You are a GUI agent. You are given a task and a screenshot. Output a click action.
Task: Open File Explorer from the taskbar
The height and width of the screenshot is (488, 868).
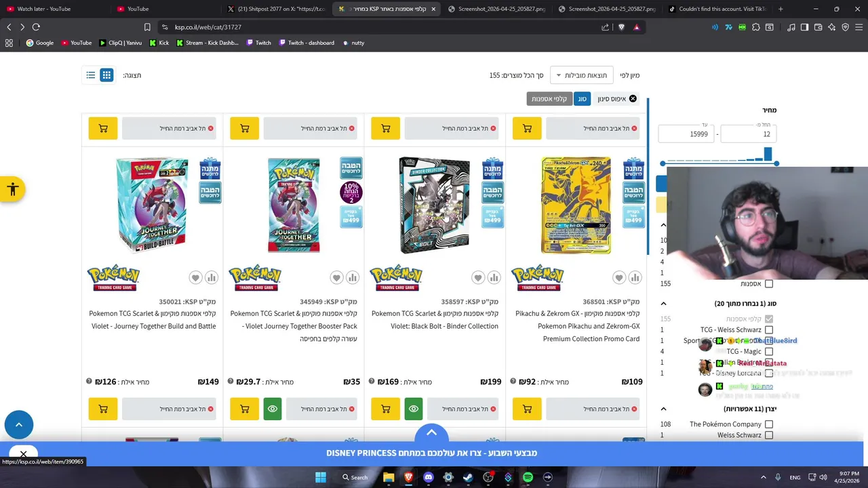389,477
